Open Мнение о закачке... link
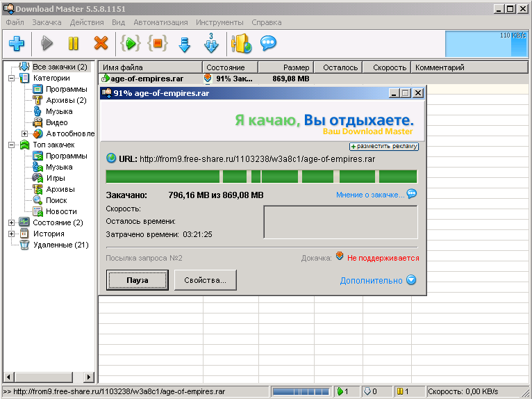532x399 pixels. [370, 195]
